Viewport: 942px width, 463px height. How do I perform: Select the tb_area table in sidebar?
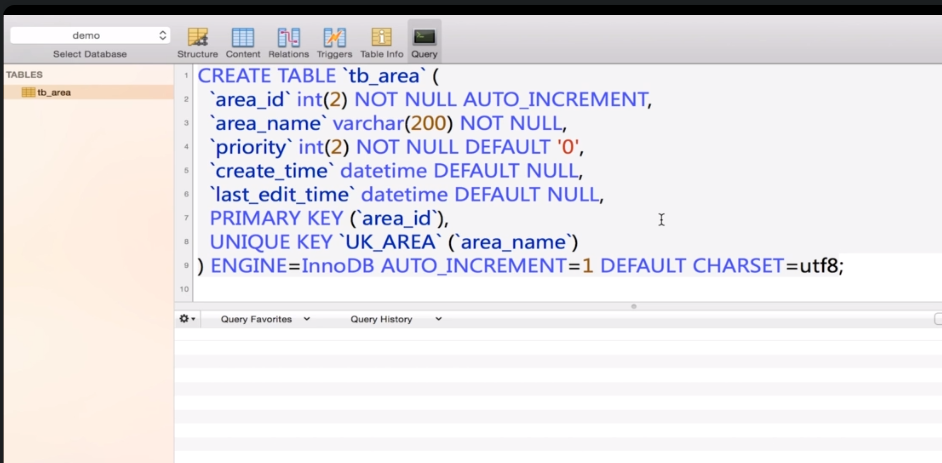(x=88, y=92)
